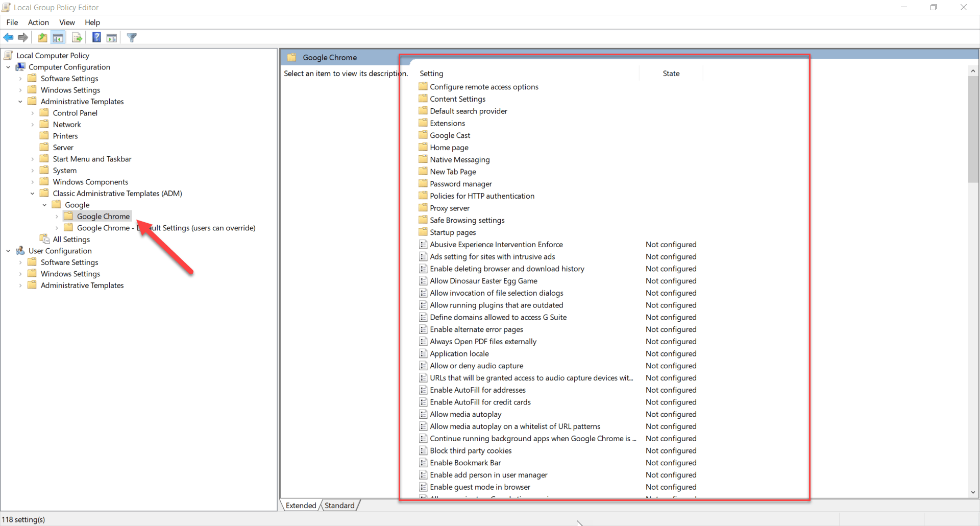Open Help from the toolbar question-mark icon
Screen dimensions: 980x526
96,38
